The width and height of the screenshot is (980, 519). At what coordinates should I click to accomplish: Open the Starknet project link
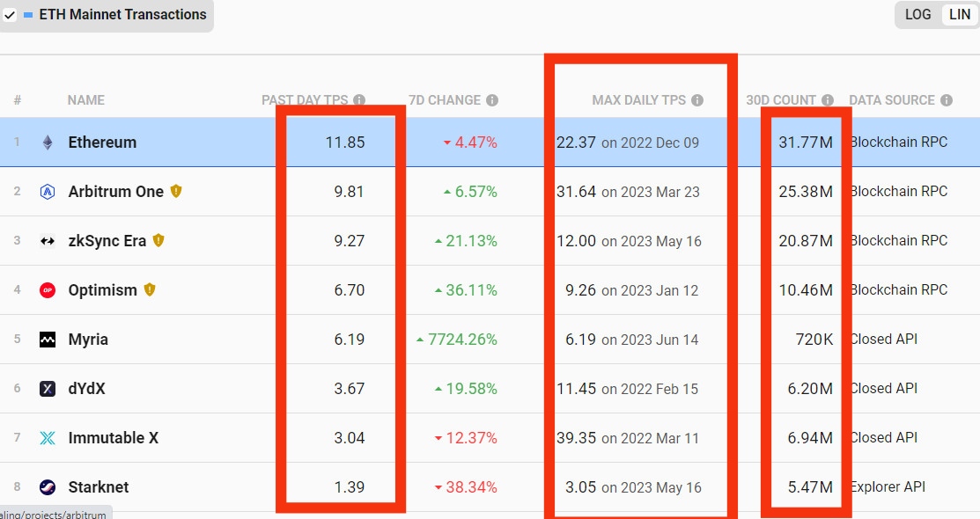click(x=99, y=487)
